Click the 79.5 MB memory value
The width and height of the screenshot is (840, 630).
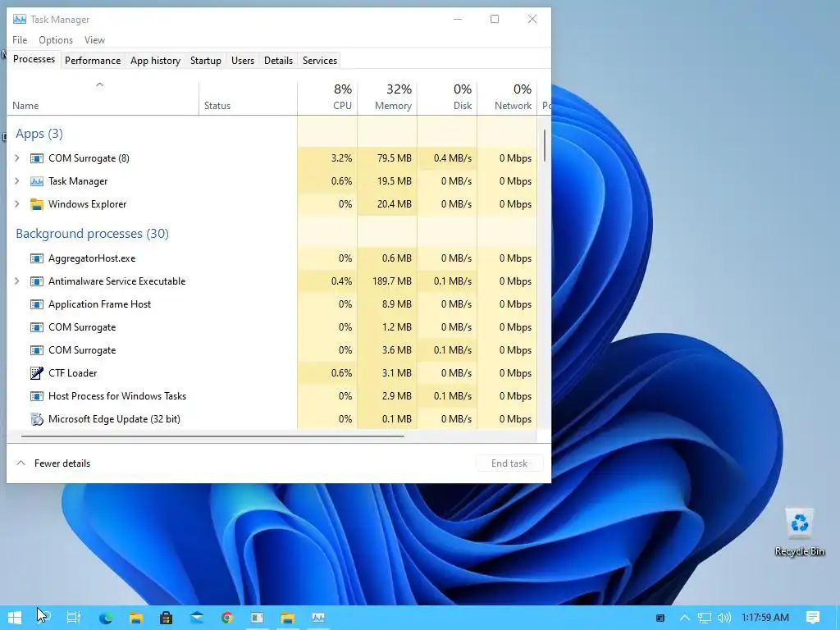click(x=395, y=158)
